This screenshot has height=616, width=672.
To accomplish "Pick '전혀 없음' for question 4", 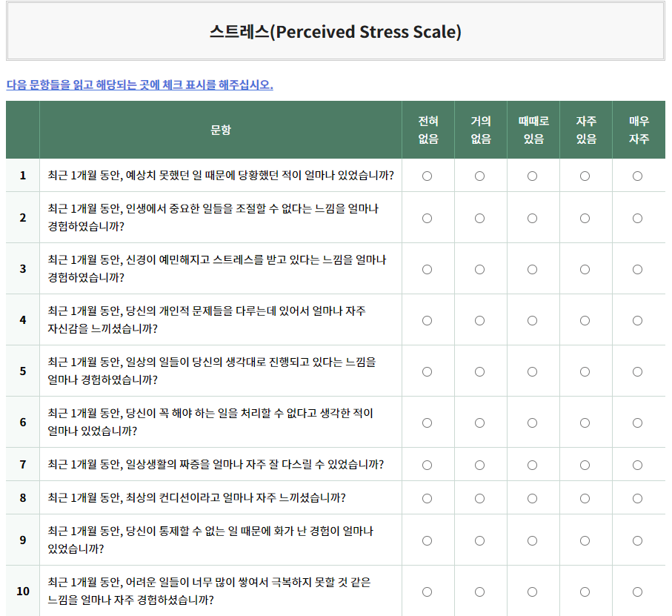I will coord(427,321).
